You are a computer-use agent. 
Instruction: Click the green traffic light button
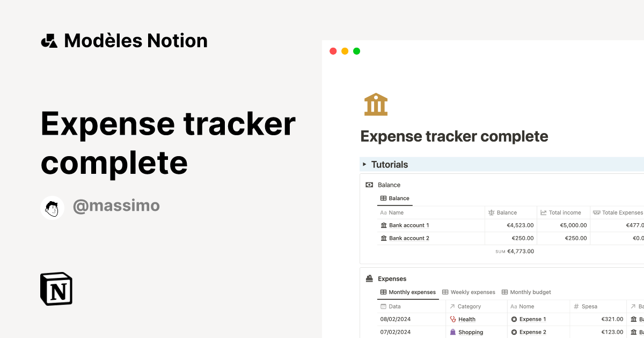[356, 51]
